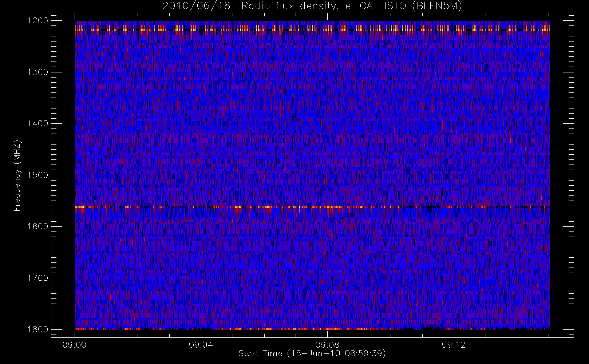Click the 1200 frequency tick label
This screenshot has width=589, height=364.
(x=38, y=21)
